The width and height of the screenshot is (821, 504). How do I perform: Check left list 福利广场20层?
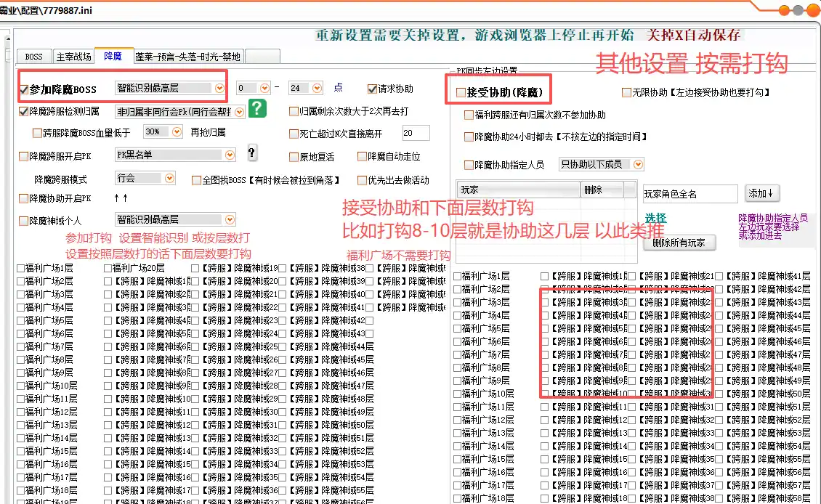pos(108,268)
